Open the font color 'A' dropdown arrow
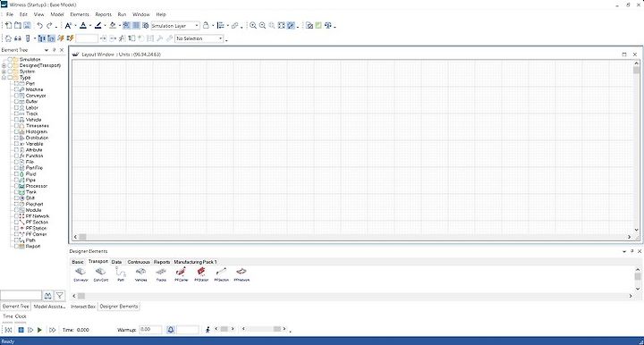The image size is (644, 345). (90, 26)
